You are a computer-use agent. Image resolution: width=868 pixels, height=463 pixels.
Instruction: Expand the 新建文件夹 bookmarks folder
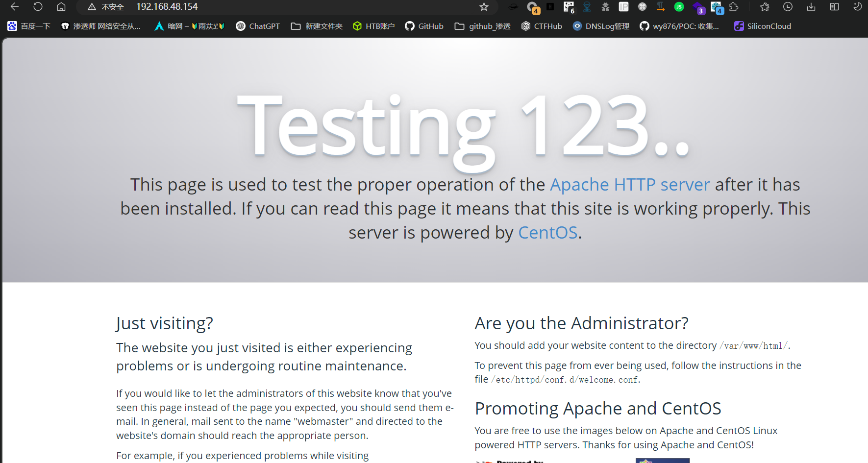pos(317,26)
